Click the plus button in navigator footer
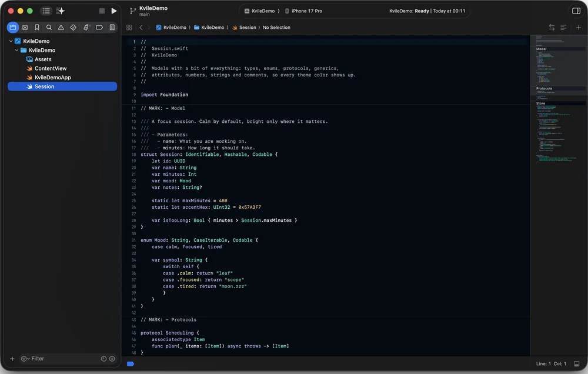 [12, 359]
